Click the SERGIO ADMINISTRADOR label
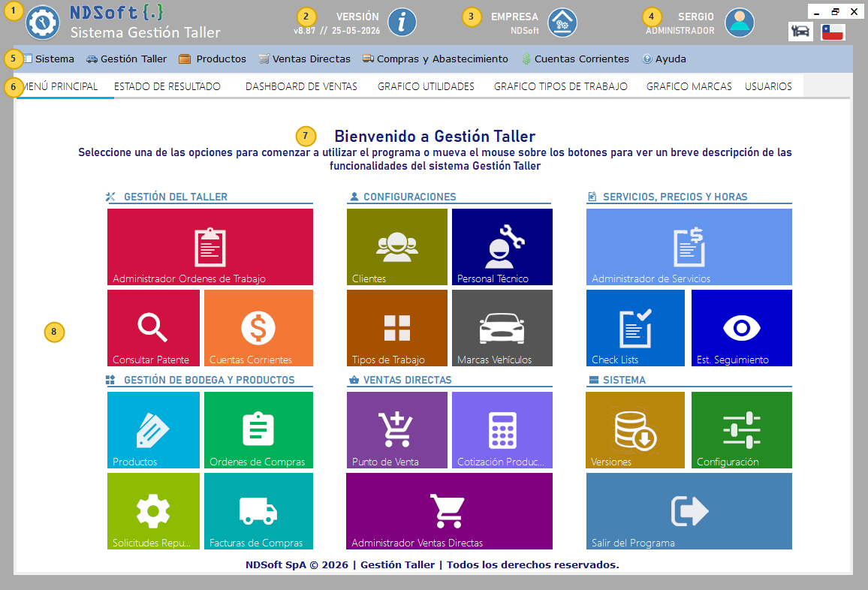This screenshot has height=590, width=868. coord(680,23)
